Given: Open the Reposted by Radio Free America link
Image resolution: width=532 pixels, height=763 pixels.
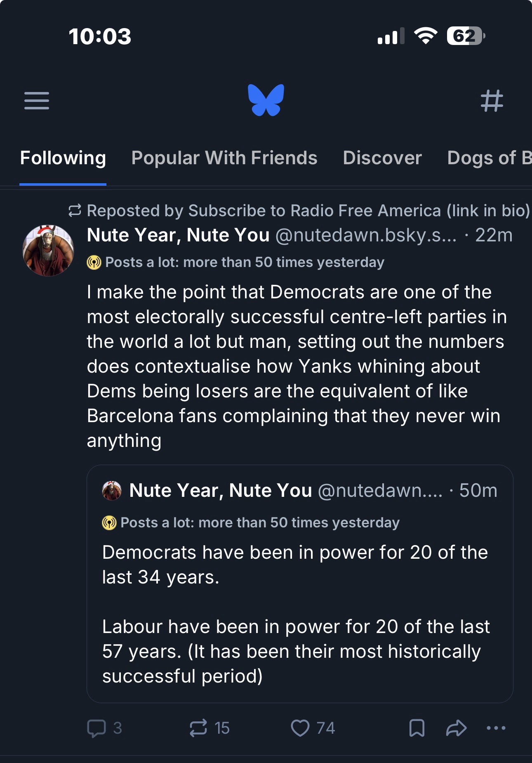Looking at the screenshot, I should pyautogui.click(x=308, y=211).
